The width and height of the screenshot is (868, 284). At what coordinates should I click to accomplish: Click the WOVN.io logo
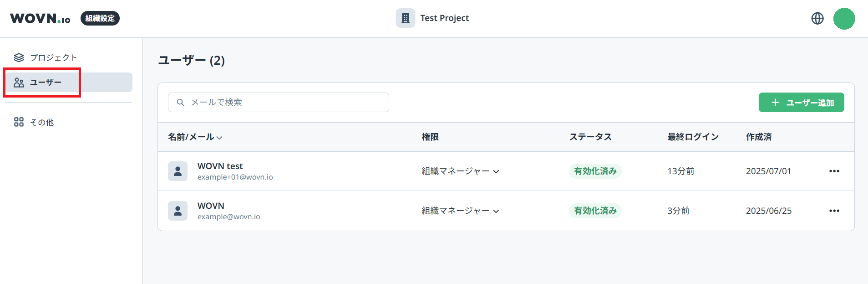click(40, 18)
